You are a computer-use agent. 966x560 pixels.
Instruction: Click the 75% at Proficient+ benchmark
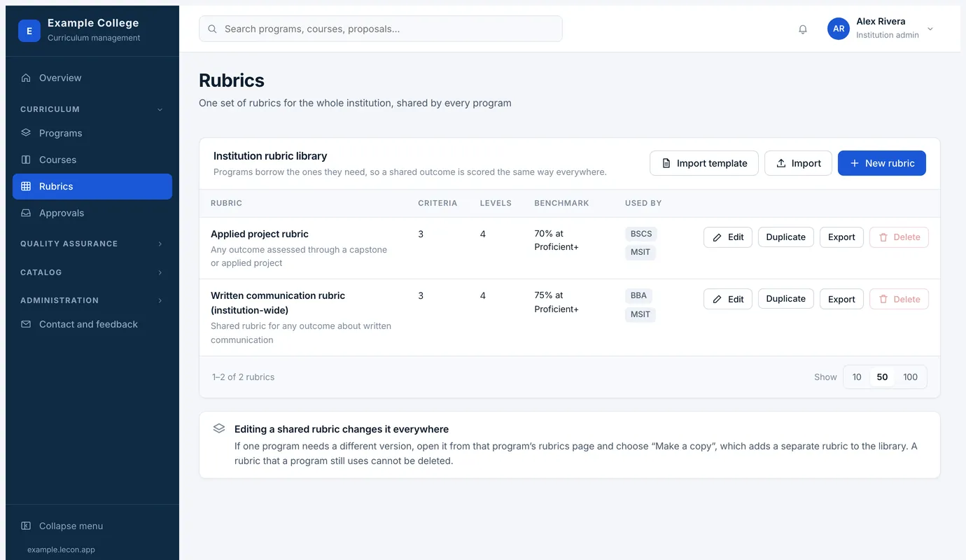point(556,302)
